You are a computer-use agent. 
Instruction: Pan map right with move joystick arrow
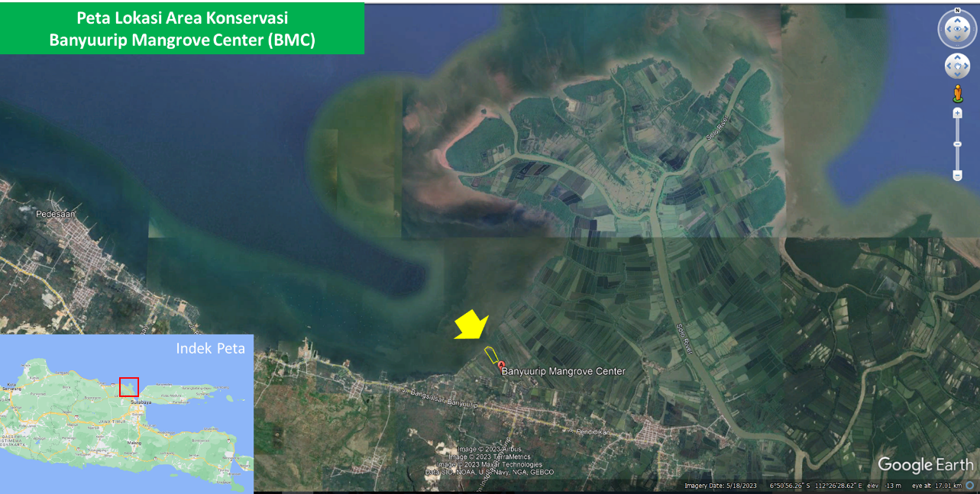(x=966, y=66)
